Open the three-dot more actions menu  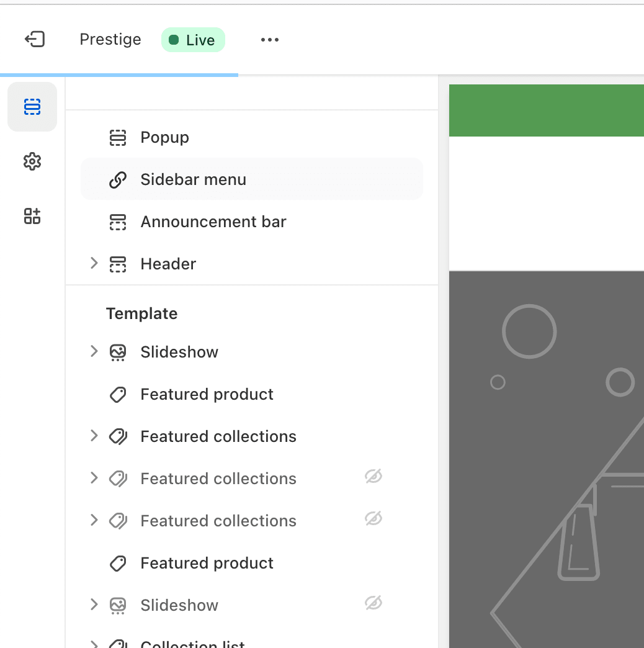click(270, 40)
